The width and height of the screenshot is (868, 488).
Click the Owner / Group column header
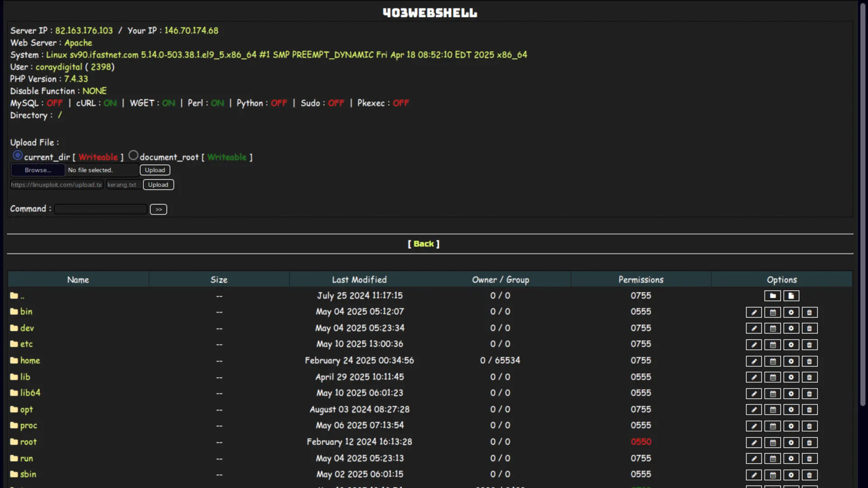[500, 280]
